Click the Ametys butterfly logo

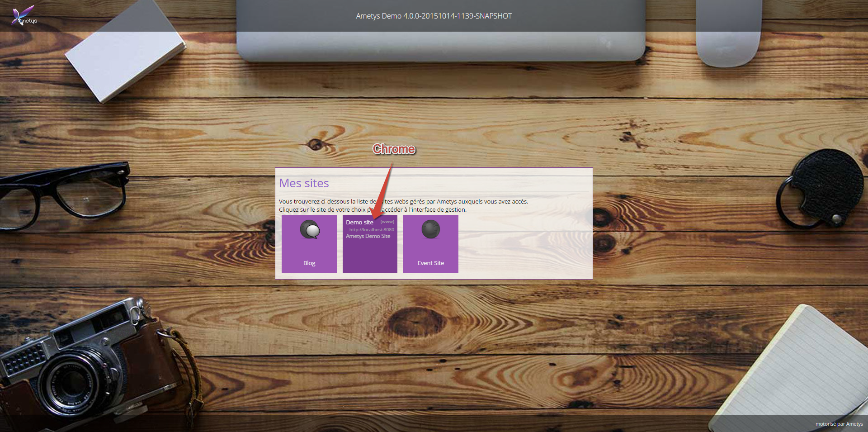tap(24, 16)
